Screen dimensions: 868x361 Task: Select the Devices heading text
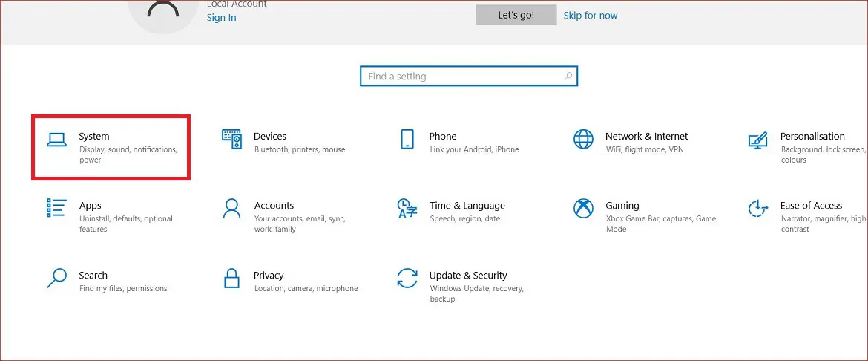pos(270,137)
